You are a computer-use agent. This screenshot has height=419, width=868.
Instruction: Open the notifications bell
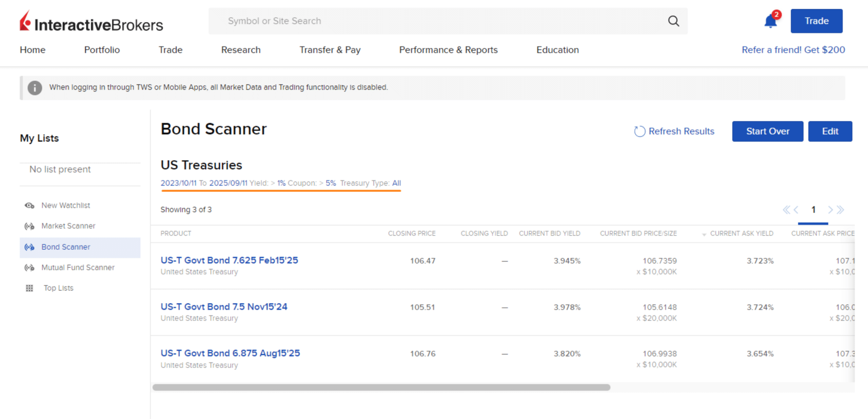point(770,21)
